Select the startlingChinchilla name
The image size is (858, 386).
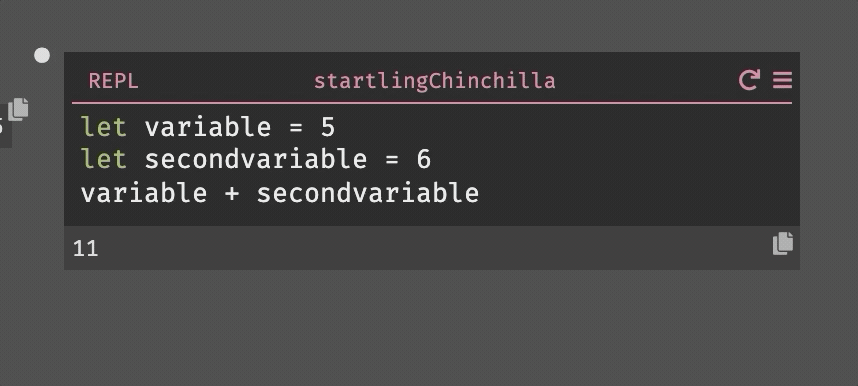pyautogui.click(x=434, y=81)
